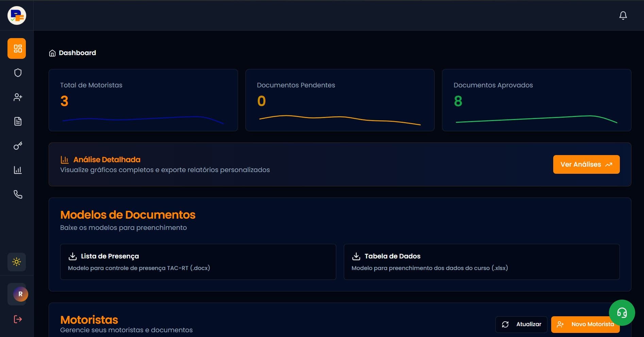Click the Análise Detalhada heading
644x337 pixels.
tap(107, 159)
